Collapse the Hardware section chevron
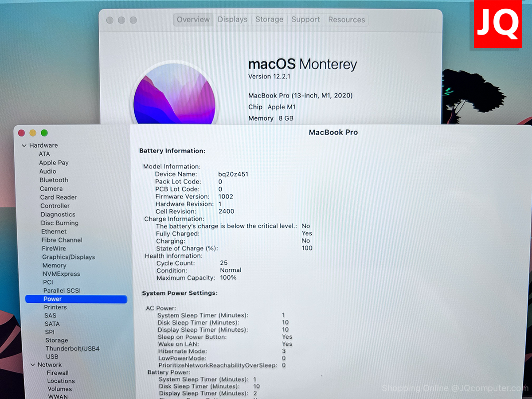 [x=23, y=145]
